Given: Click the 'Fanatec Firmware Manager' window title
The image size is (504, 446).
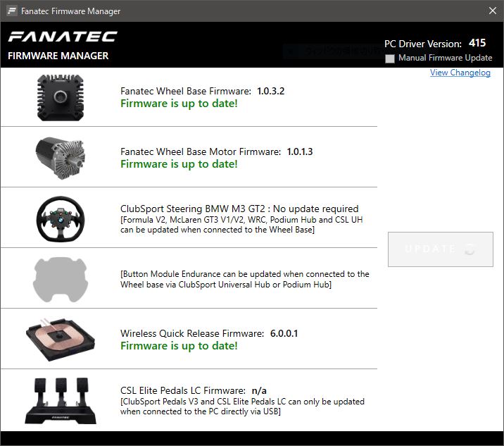Looking at the screenshot, I should [70, 11].
